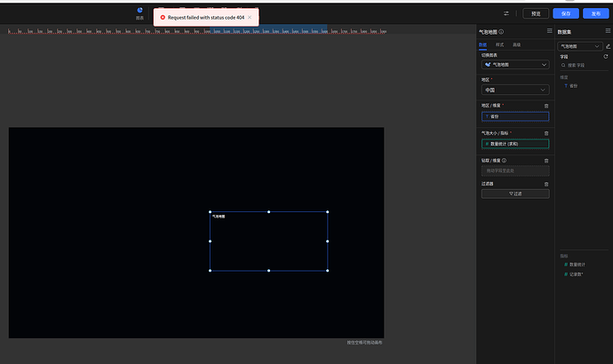Viewport: 613px width, 364px height.
Task: Expand the 切换图表 chart type dropdown
Action: tap(515, 64)
